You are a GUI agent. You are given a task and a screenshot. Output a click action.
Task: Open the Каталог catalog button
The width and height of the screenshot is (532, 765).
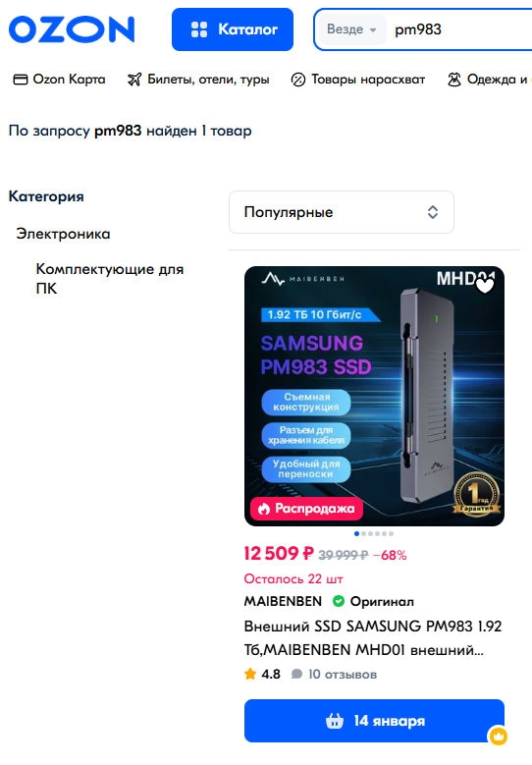(233, 29)
